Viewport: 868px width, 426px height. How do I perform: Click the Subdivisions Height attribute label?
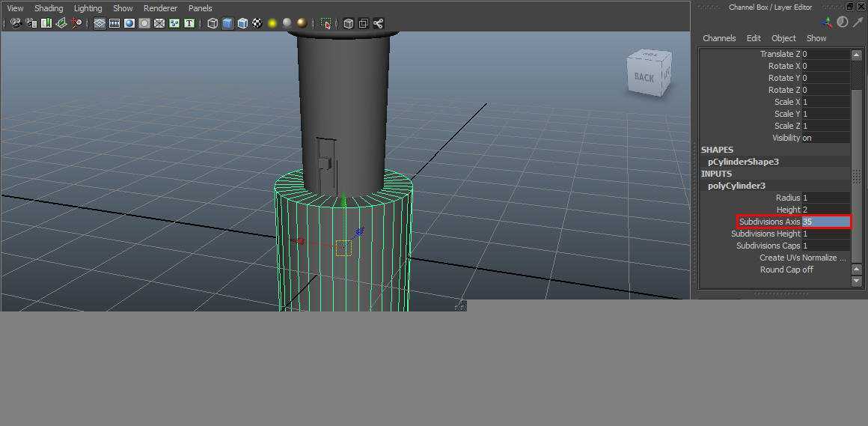click(765, 234)
